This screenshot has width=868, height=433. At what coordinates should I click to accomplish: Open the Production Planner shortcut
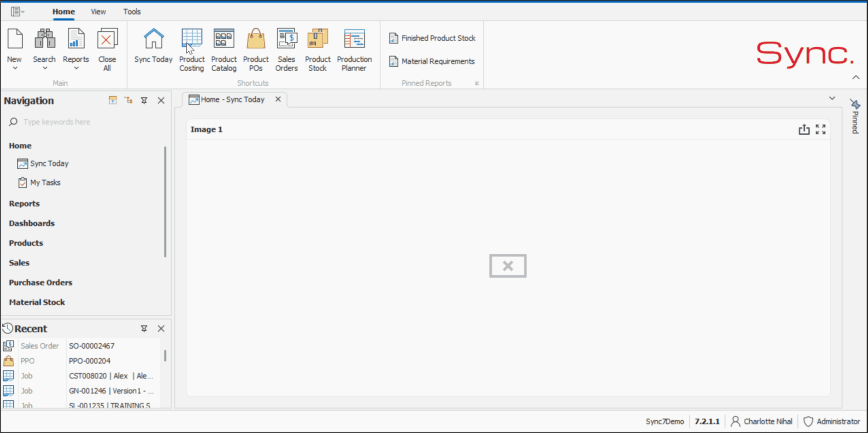coord(354,50)
